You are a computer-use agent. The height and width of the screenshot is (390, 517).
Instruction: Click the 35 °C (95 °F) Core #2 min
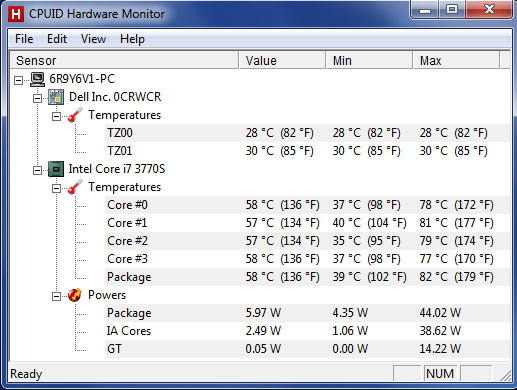(366, 241)
